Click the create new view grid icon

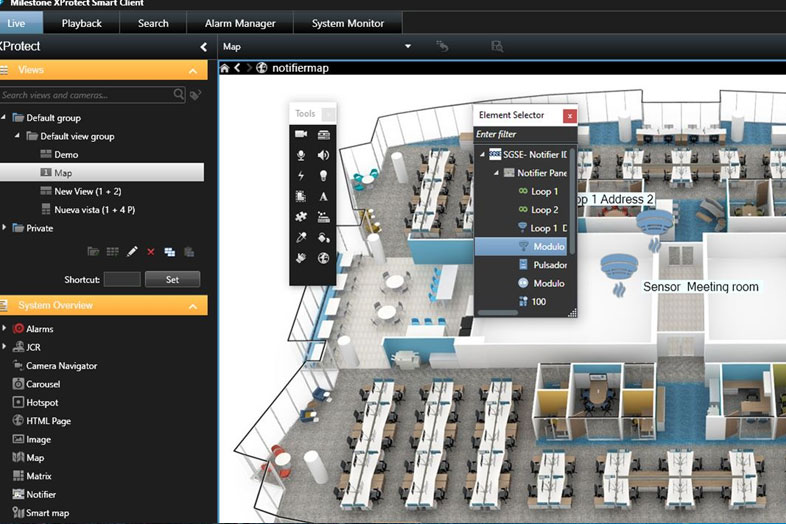pos(112,251)
